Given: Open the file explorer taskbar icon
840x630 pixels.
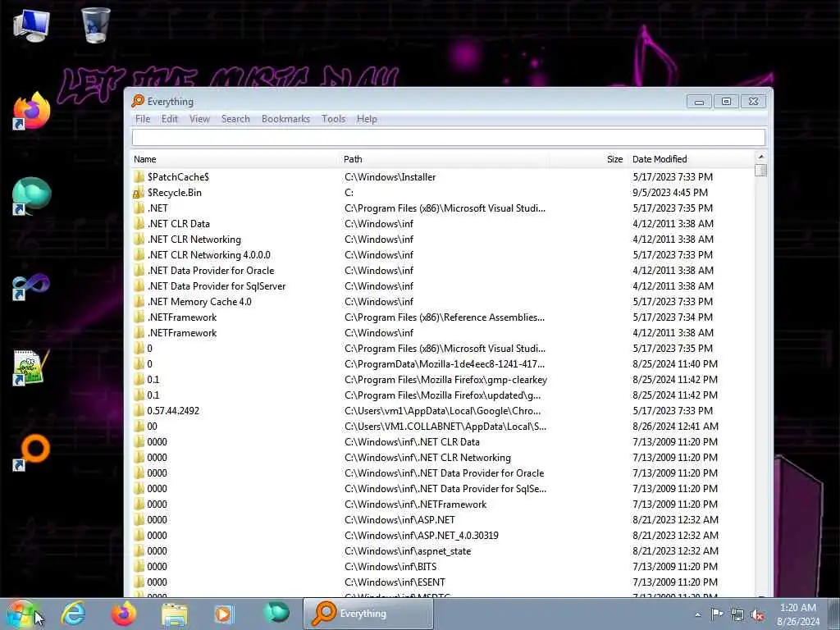Looking at the screenshot, I should [175, 614].
